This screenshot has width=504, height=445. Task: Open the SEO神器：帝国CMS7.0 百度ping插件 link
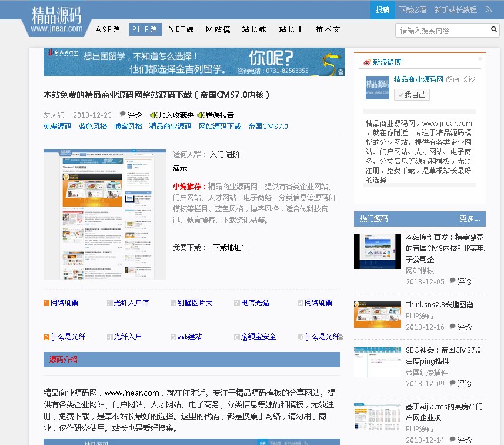click(x=443, y=355)
